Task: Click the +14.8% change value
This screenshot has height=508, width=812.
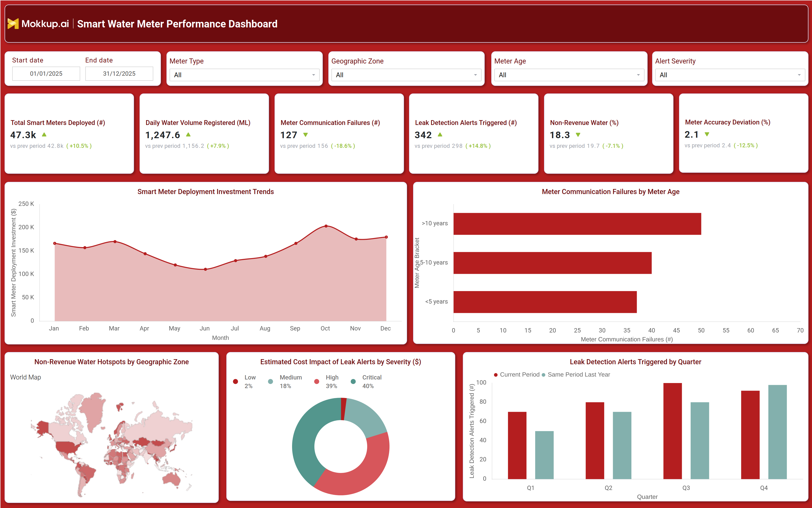Action: [478, 146]
